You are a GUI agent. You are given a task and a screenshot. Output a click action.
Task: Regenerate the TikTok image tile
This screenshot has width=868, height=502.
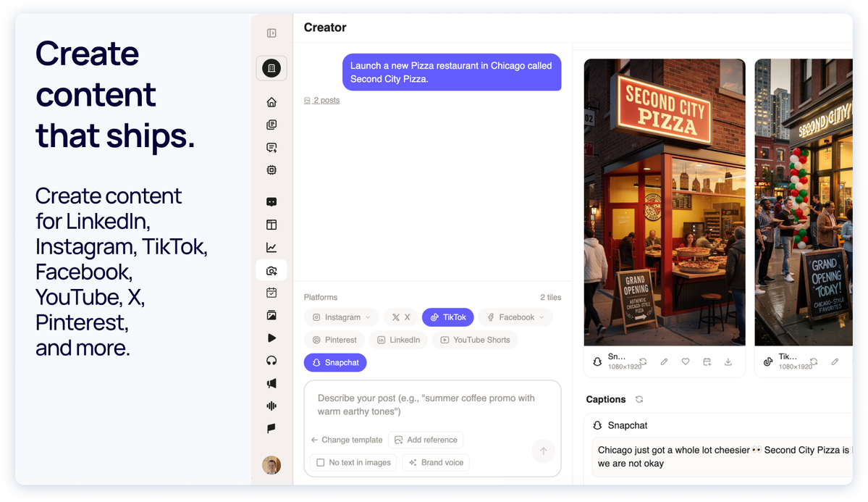814,361
